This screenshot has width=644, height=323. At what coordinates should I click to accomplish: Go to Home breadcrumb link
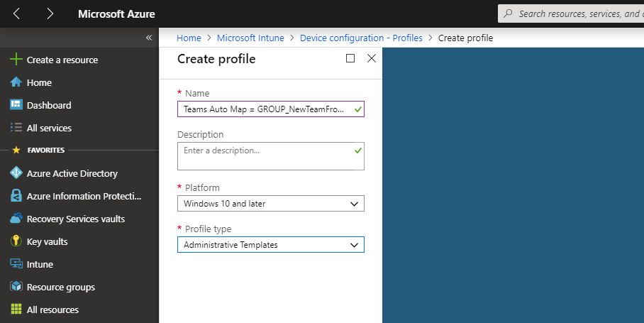tap(189, 38)
